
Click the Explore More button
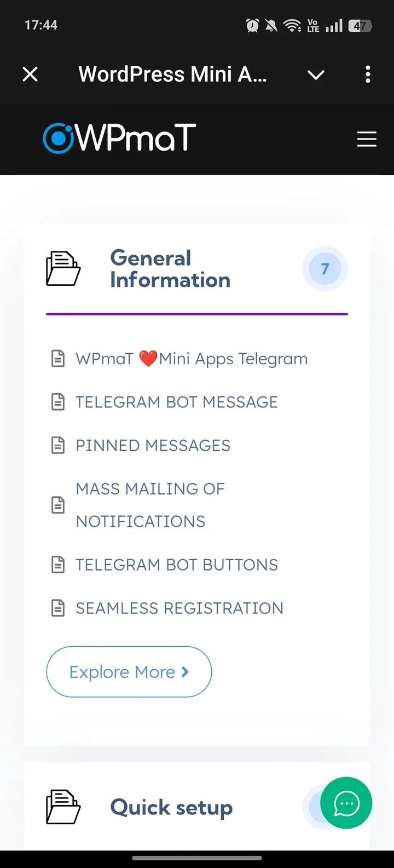[129, 671]
